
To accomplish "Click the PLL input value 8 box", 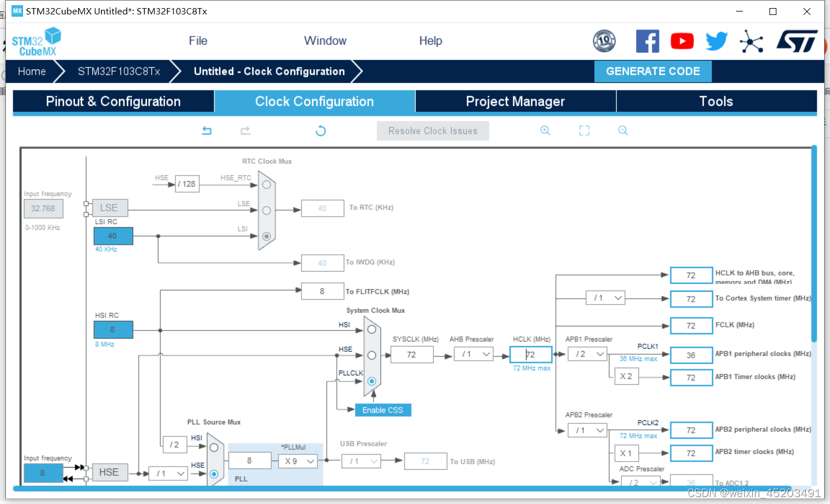I will pyautogui.click(x=250, y=461).
